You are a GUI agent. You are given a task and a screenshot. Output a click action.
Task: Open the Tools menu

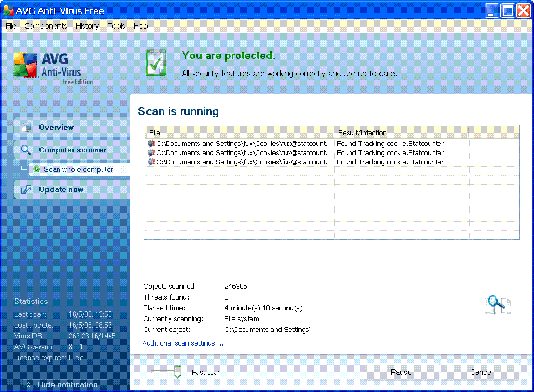(116, 26)
